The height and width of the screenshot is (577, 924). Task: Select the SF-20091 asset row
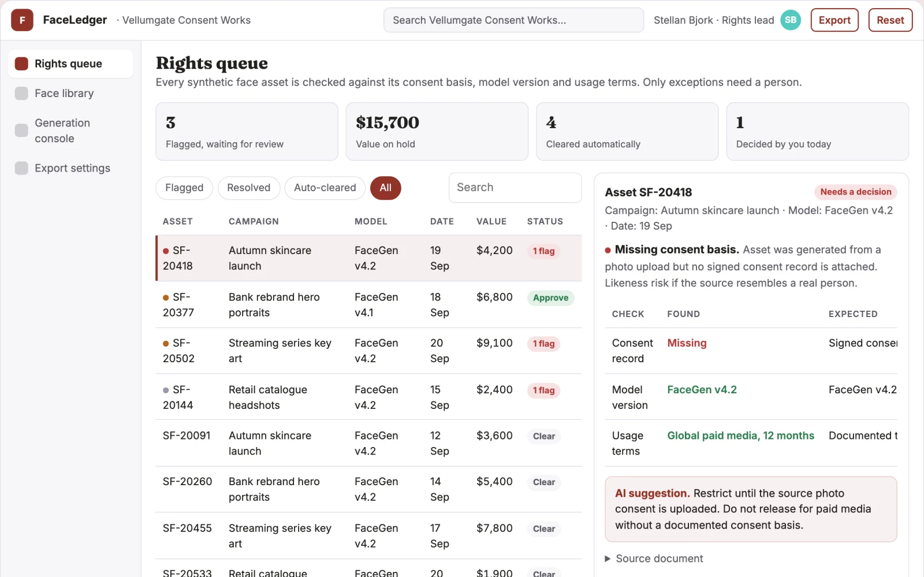369,444
